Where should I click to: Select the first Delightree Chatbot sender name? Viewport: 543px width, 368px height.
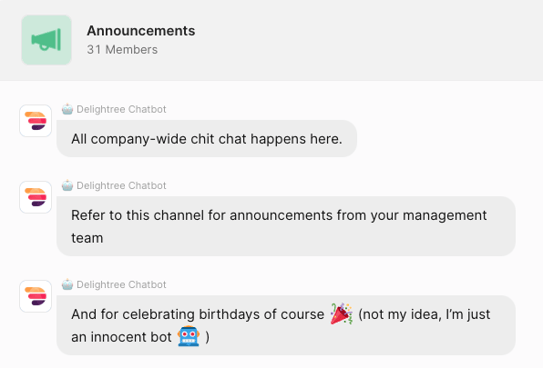point(121,109)
